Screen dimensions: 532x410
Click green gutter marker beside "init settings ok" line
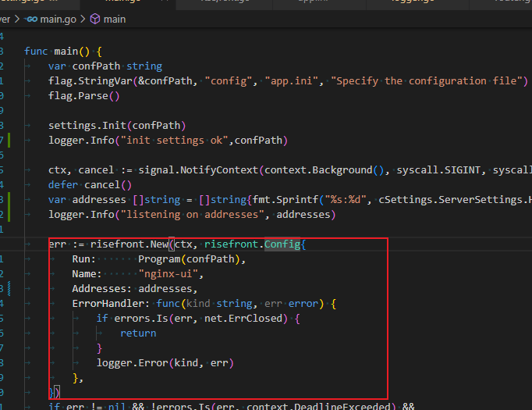tap(7, 141)
